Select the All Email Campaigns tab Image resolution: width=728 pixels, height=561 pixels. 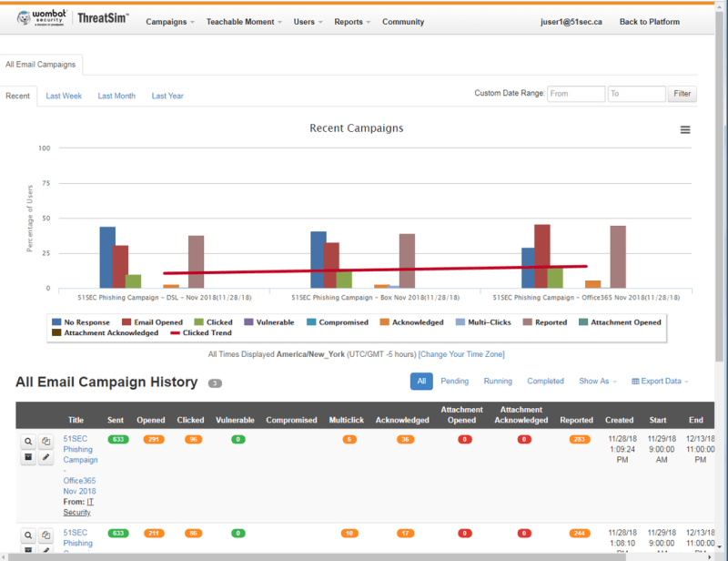click(40, 65)
